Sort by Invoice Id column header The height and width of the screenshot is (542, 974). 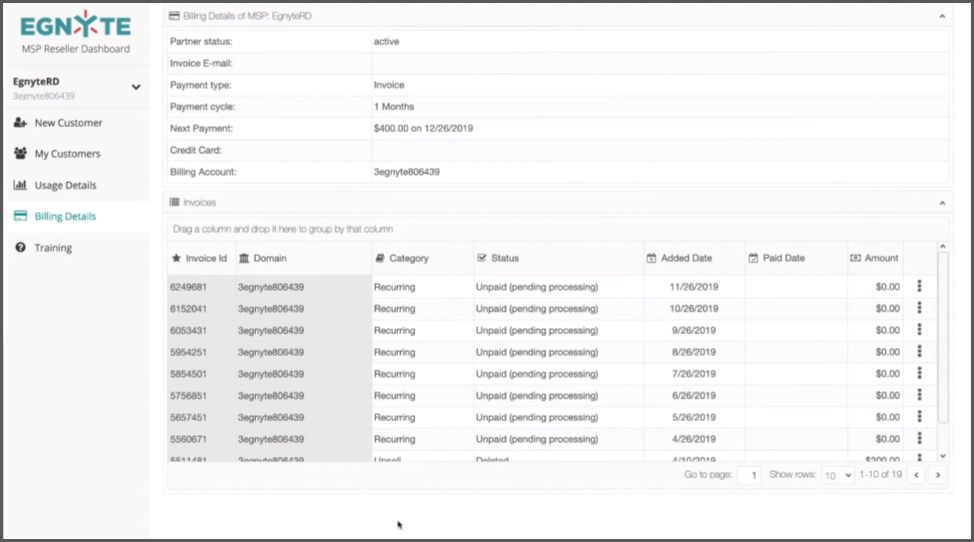click(x=206, y=258)
